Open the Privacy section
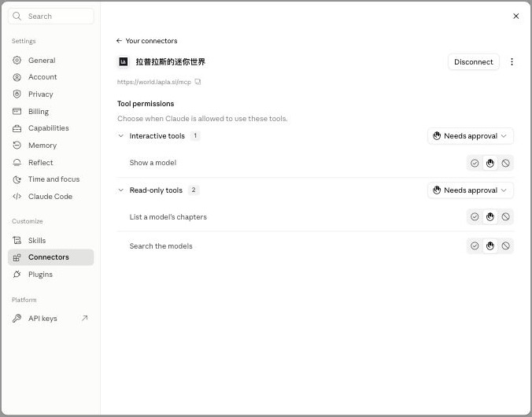Viewport: 532px width, 417px height. [51, 94]
